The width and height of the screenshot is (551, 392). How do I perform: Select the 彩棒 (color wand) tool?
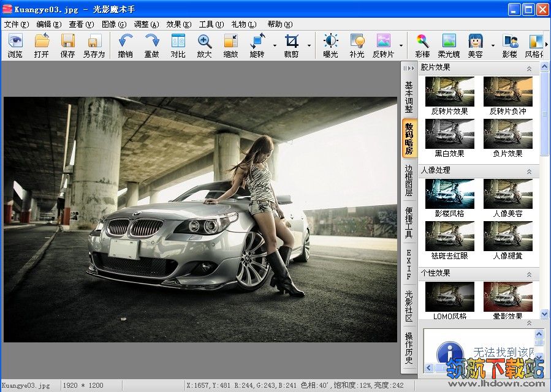click(422, 46)
